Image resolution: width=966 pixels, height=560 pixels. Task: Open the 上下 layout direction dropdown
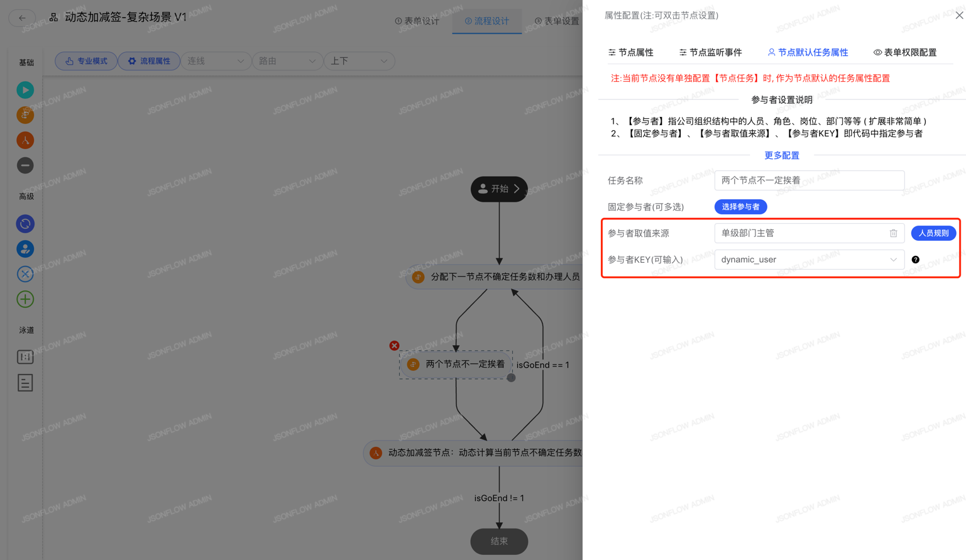[x=359, y=61]
